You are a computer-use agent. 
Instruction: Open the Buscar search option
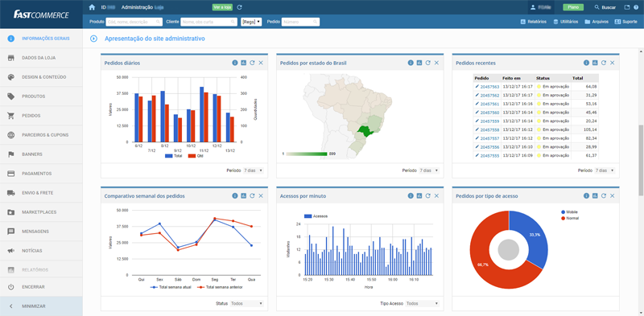(x=605, y=7)
